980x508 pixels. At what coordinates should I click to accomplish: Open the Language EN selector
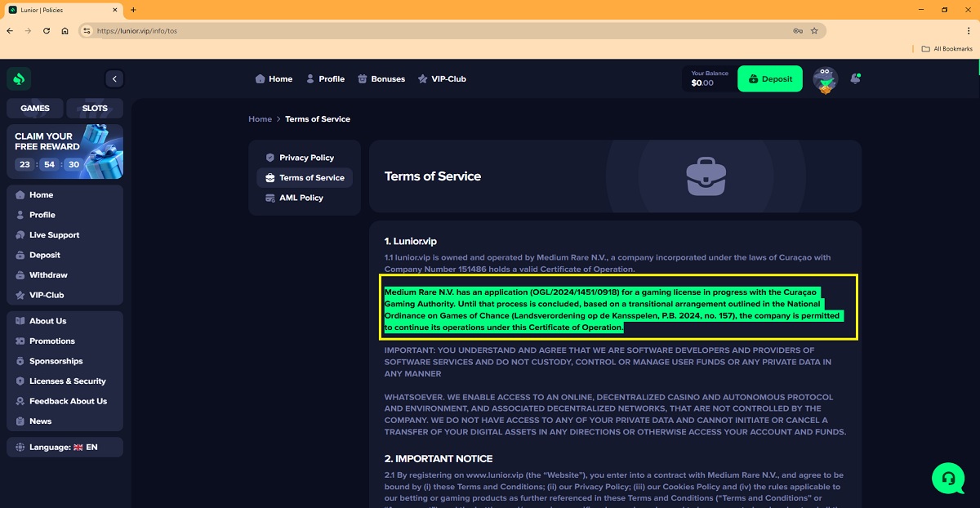pyautogui.click(x=65, y=448)
